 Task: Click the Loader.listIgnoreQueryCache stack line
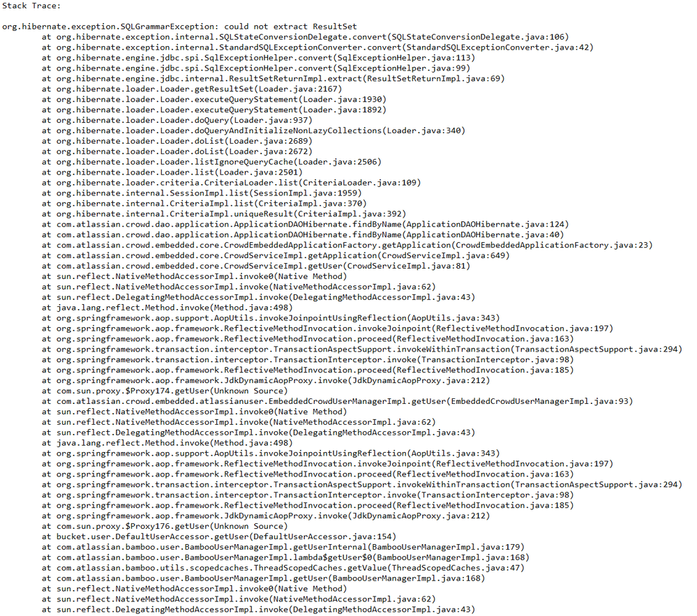click(x=211, y=162)
